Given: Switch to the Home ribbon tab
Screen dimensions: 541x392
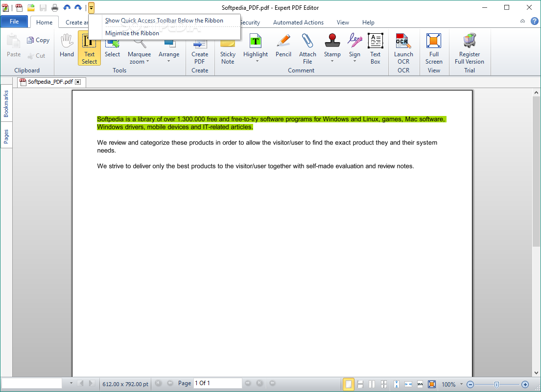Looking at the screenshot, I should [44, 22].
